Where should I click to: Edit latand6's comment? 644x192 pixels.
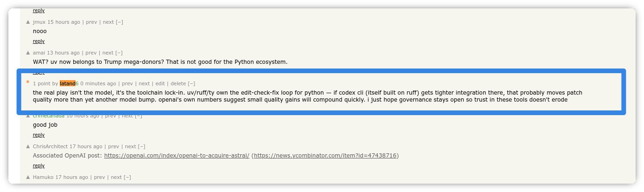pyautogui.click(x=160, y=83)
